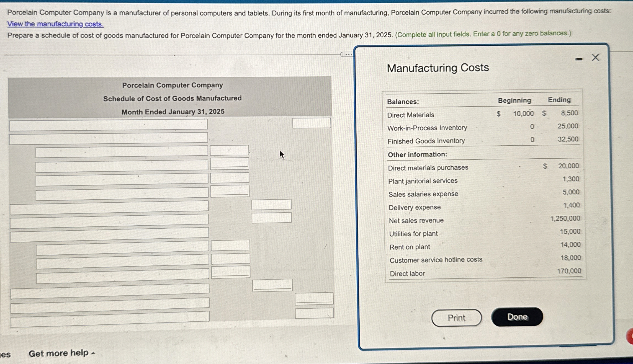Select the second row label input field
Image resolution: width=633 pixels, height=364 pixels.
tap(108, 138)
